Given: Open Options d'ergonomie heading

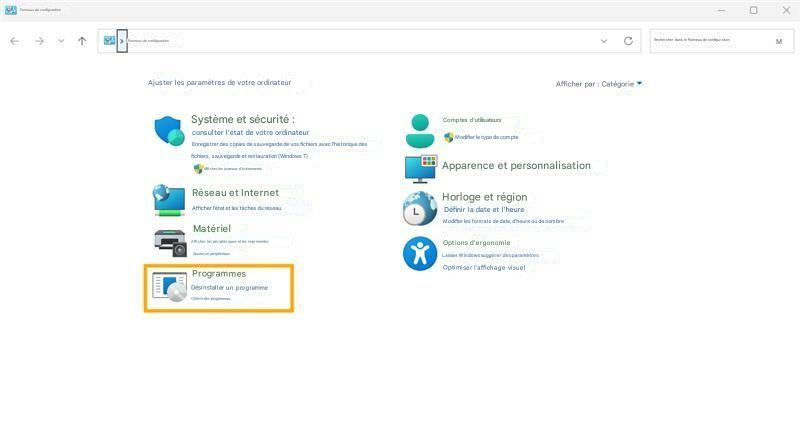Looking at the screenshot, I should click(x=477, y=243).
